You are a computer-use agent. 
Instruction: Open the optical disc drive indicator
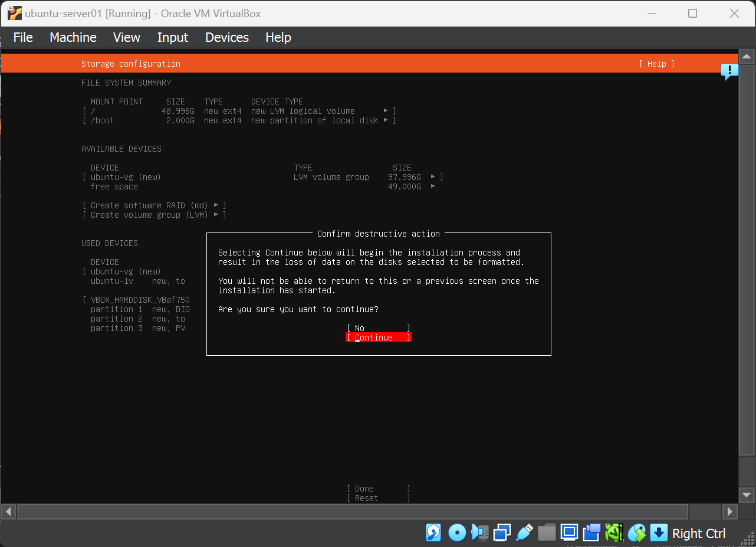point(457,533)
